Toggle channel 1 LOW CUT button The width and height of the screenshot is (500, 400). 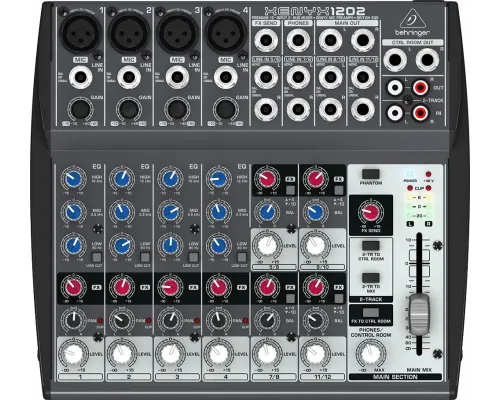point(97,257)
